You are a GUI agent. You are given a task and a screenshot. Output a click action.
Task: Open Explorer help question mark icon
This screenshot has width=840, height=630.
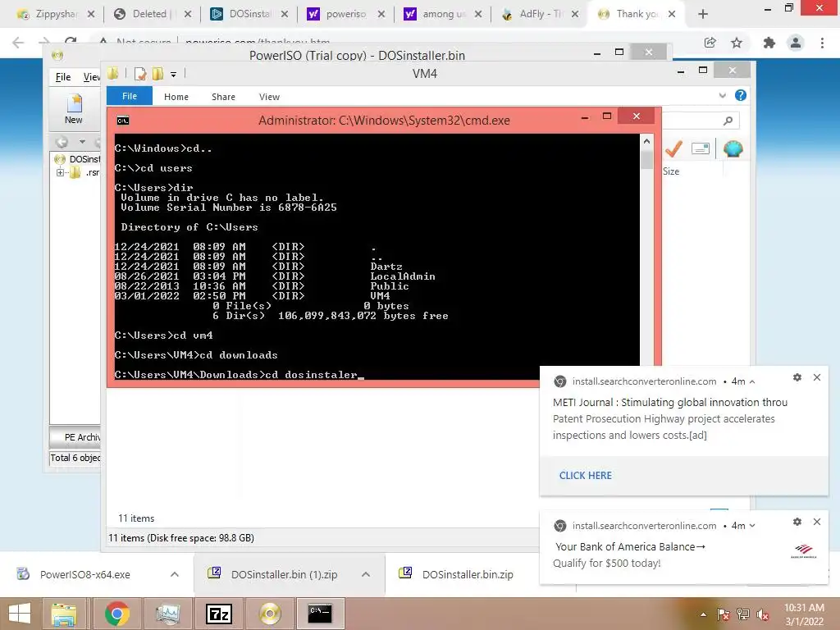pyautogui.click(x=741, y=95)
